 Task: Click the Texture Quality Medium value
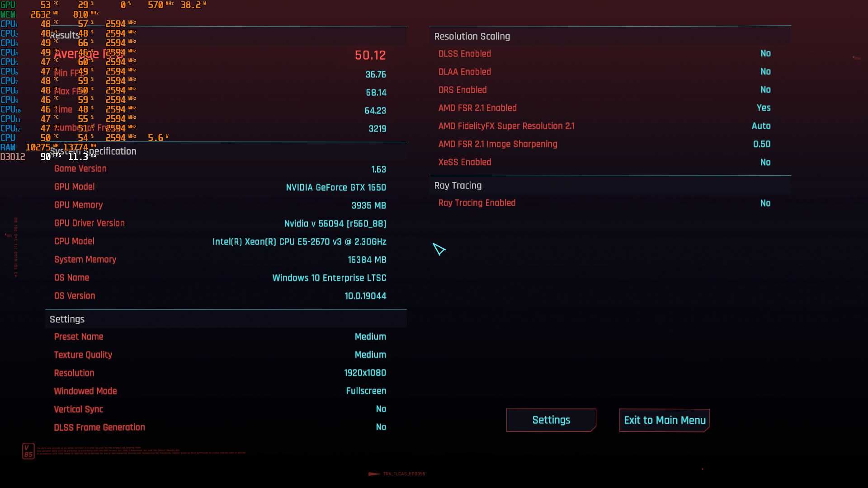click(370, 355)
